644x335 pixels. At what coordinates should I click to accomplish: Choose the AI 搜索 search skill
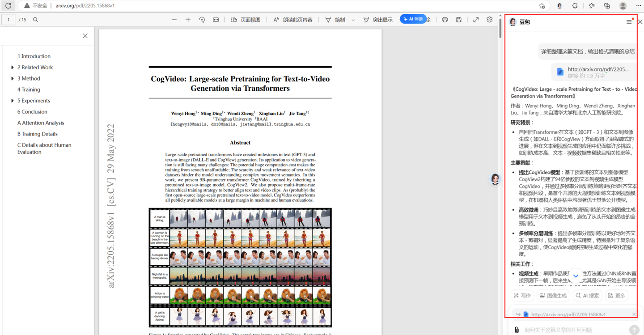(587, 296)
